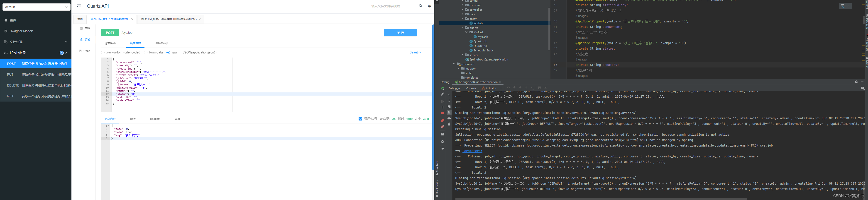Click the Beautify link
Screen dimensions: 868x200
click(415, 53)
